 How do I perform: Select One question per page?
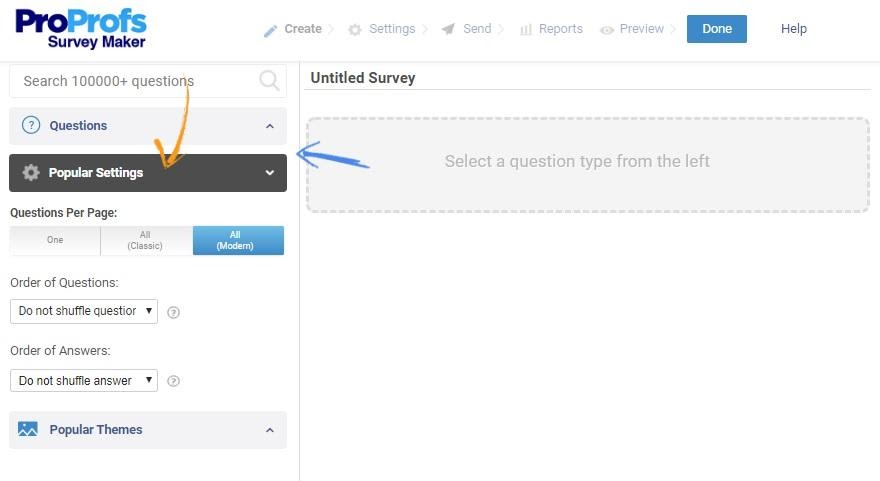pos(55,241)
